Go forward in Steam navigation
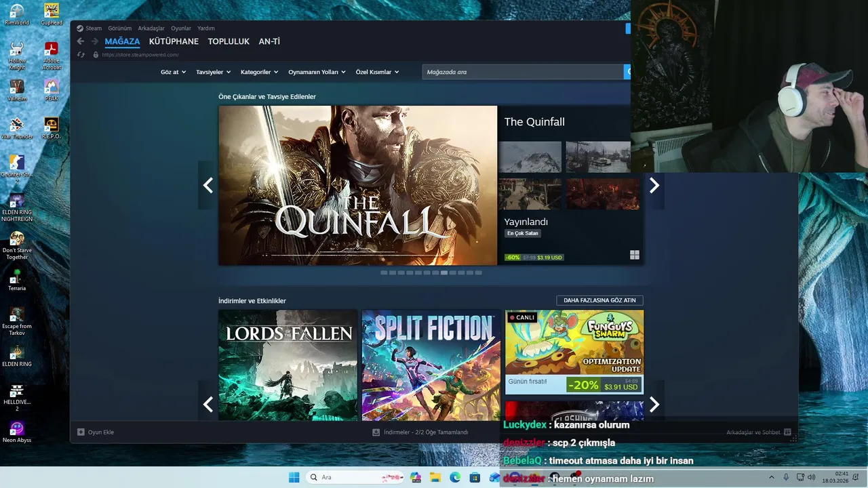 [94, 41]
